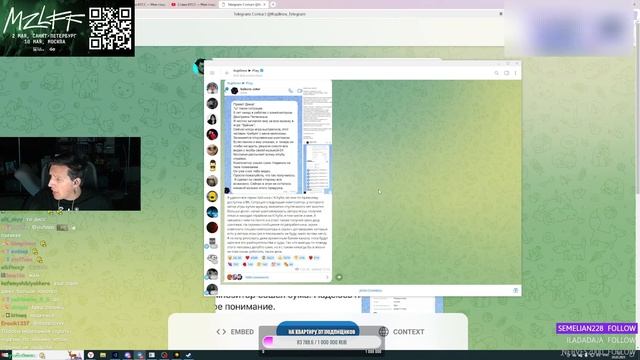This screenshot has height=360, width=640.
Task: Open the comments bar under the post
Action: (278, 277)
